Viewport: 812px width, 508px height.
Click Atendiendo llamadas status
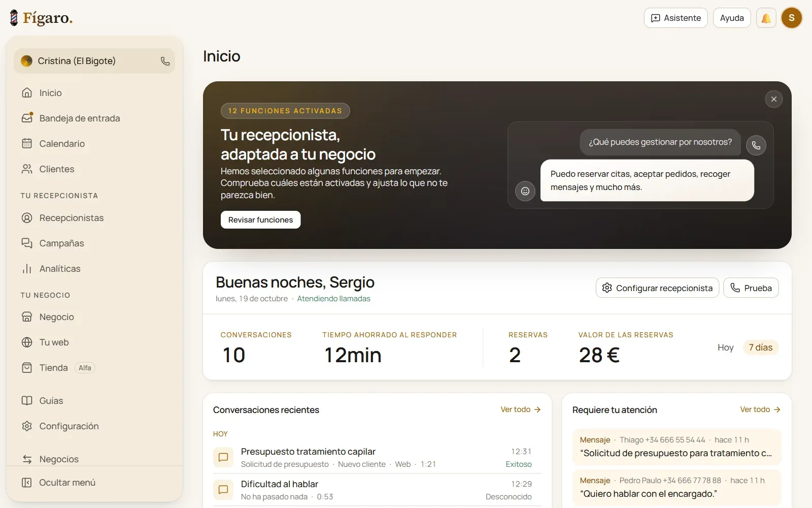pyautogui.click(x=333, y=299)
